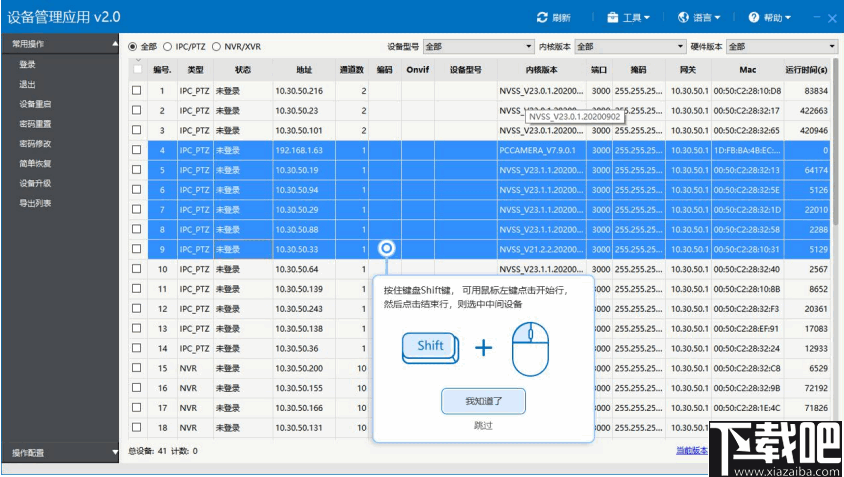
Task: Check the box for highlighted row 4
Action: [137, 150]
